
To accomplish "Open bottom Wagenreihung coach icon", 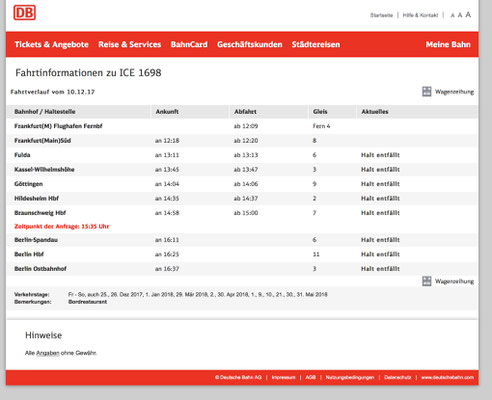I will 427,281.
